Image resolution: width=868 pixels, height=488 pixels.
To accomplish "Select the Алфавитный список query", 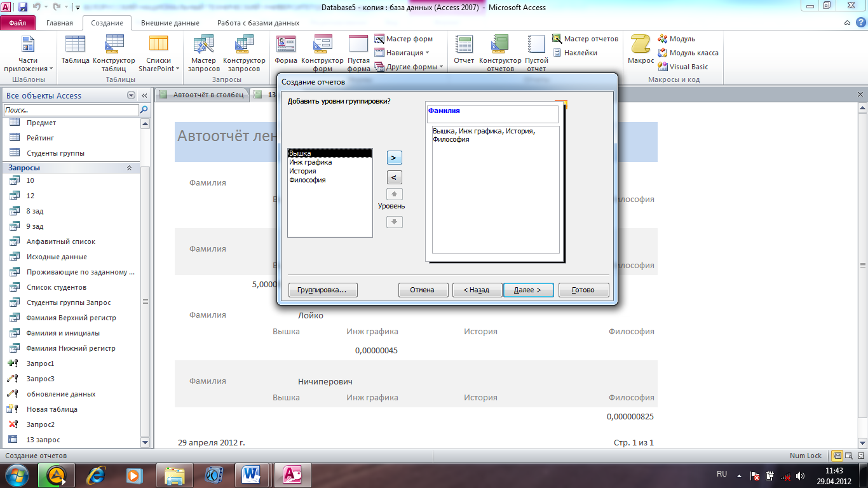I will click(x=71, y=241).
